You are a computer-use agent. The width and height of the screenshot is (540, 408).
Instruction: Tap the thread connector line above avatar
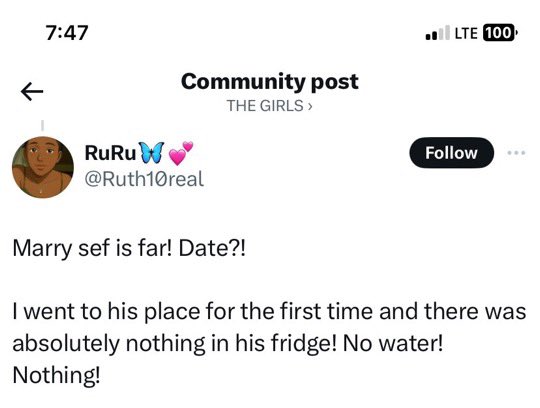click(42, 125)
